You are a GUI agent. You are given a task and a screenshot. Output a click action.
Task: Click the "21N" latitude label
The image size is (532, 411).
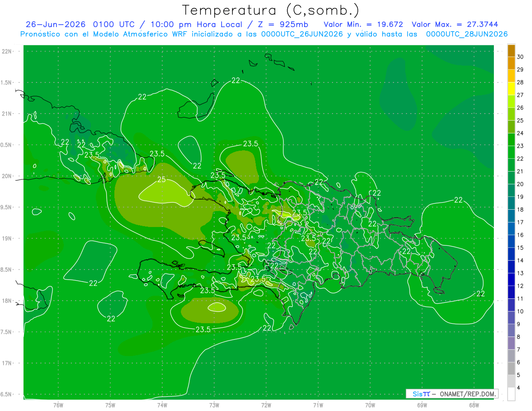[x=7, y=114]
